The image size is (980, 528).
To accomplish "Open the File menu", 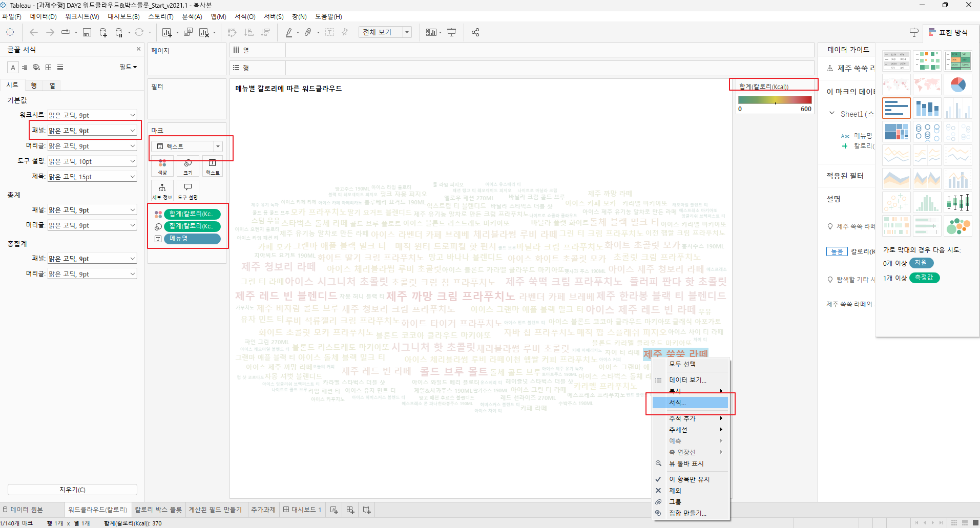I will pos(12,16).
